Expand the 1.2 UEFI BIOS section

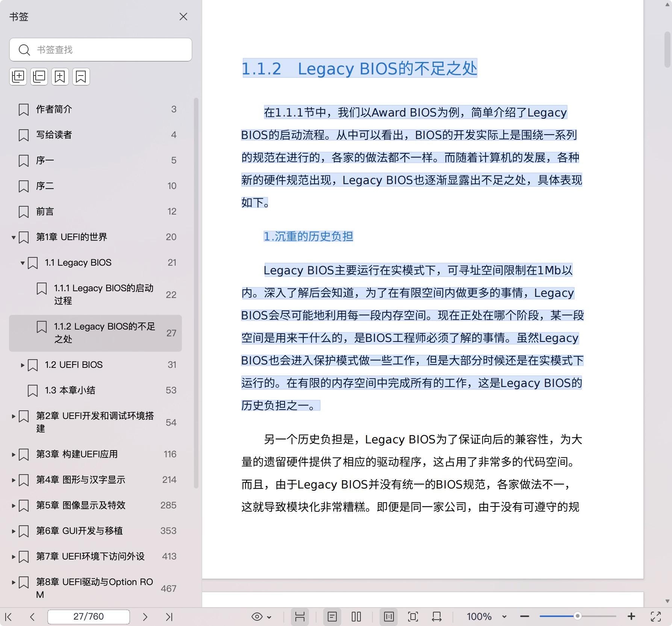(x=23, y=365)
